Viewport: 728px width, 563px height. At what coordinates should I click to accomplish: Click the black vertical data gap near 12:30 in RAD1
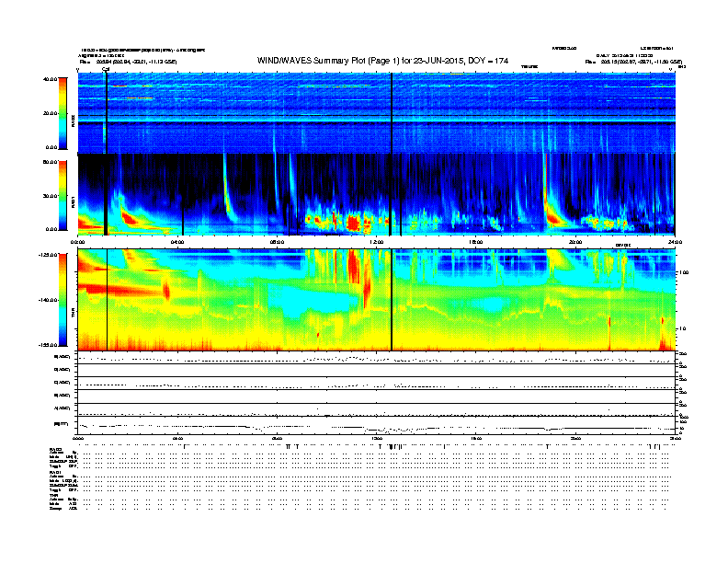click(x=391, y=195)
